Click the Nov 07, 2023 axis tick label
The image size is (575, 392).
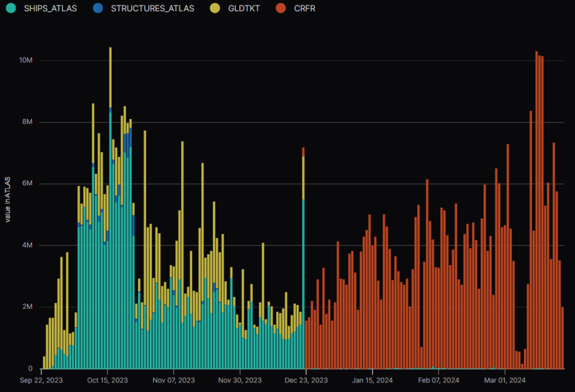click(174, 380)
